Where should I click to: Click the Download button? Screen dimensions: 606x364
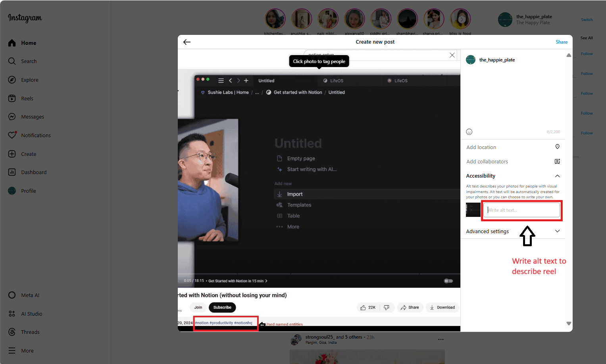tap(442, 307)
